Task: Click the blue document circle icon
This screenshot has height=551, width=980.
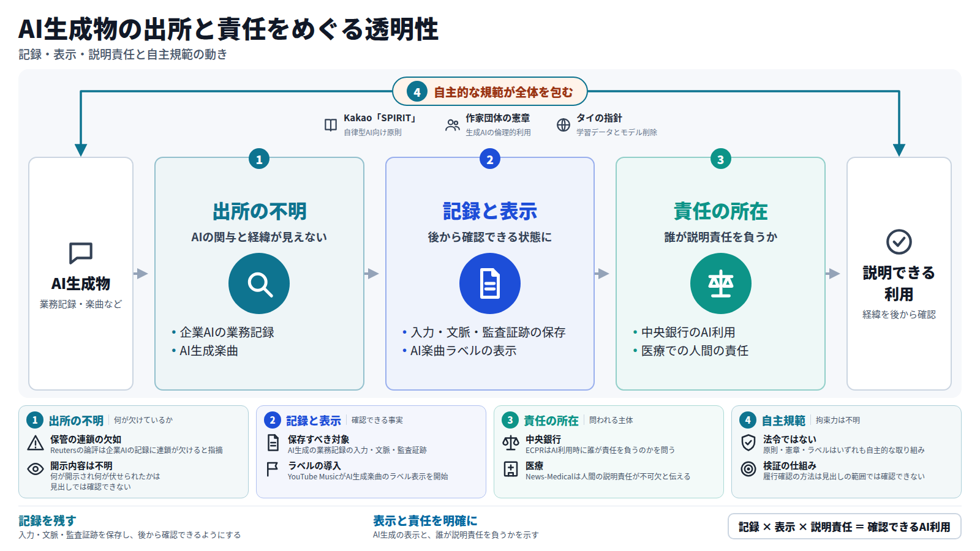Action: [x=490, y=283]
